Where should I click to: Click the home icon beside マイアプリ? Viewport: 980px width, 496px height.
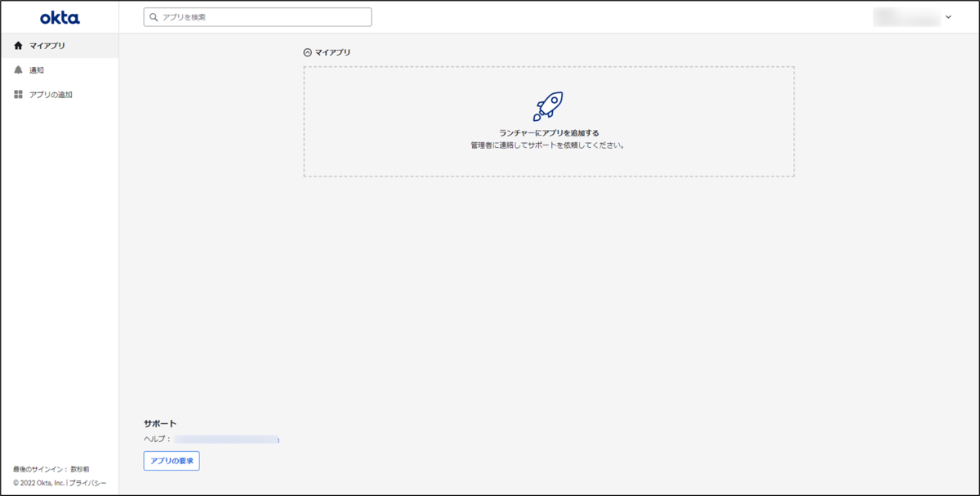19,46
